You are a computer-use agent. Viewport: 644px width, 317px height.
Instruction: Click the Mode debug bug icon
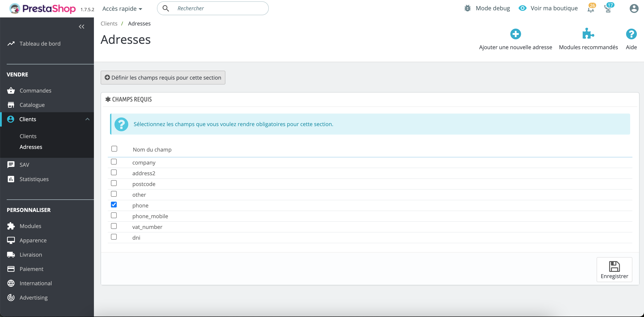tap(467, 8)
